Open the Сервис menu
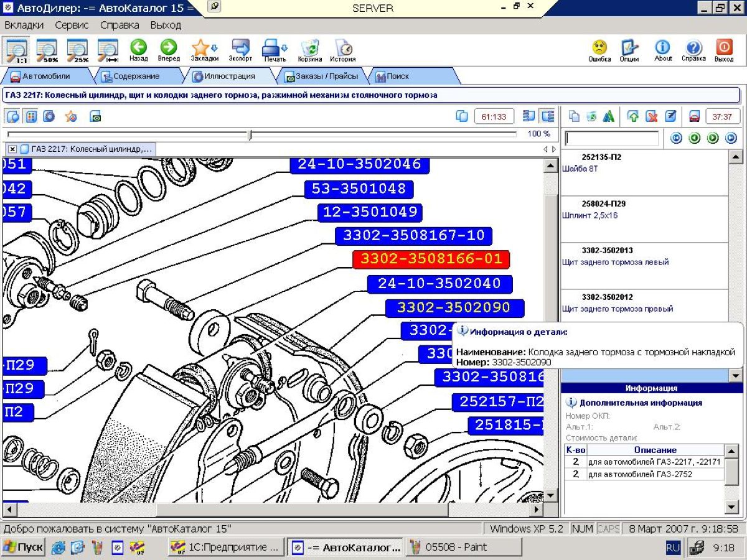The height and width of the screenshot is (560, 747). [x=72, y=26]
